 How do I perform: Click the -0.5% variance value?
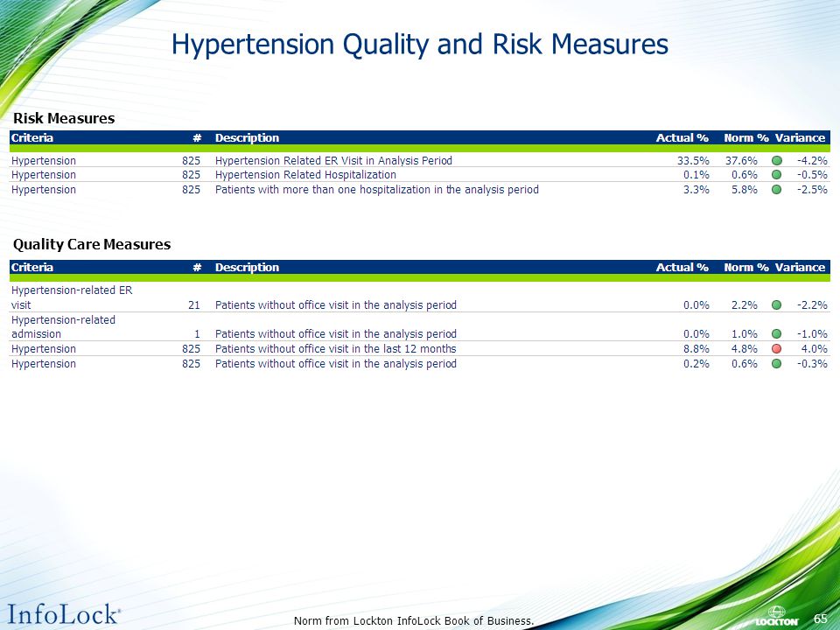pyautogui.click(x=812, y=175)
